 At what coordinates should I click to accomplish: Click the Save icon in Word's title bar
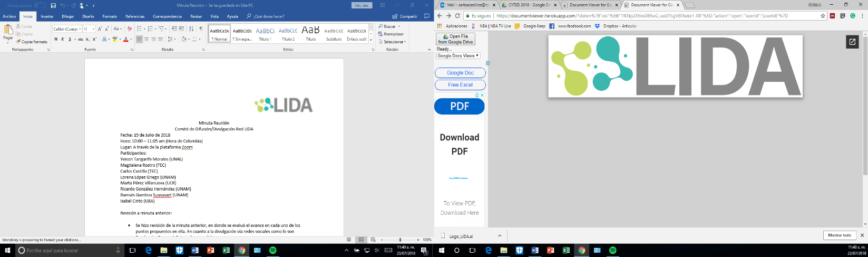click(53, 6)
